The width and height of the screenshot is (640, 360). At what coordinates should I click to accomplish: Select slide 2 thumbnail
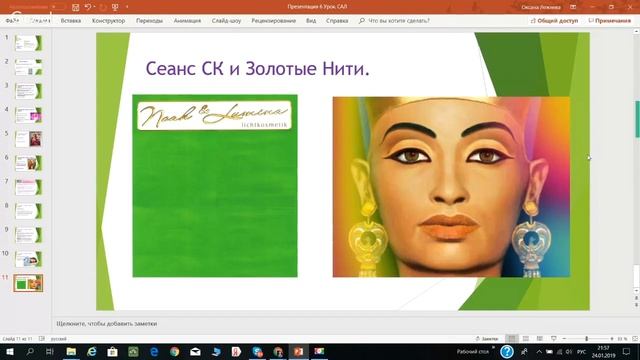point(28,67)
